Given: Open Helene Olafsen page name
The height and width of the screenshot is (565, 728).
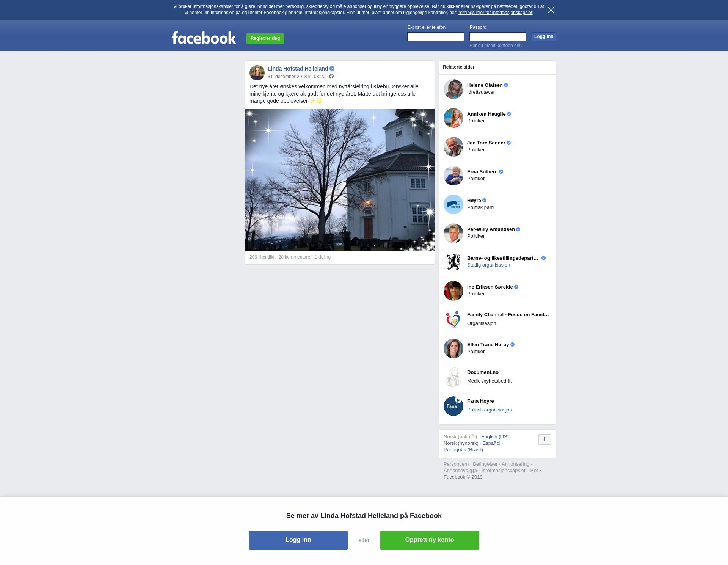Looking at the screenshot, I should [485, 85].
